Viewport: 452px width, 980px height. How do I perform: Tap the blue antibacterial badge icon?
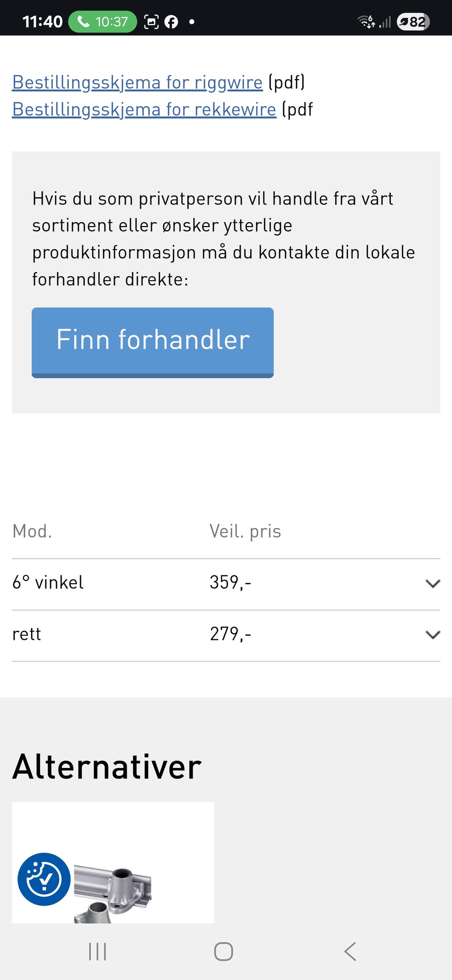pos(44,879)
